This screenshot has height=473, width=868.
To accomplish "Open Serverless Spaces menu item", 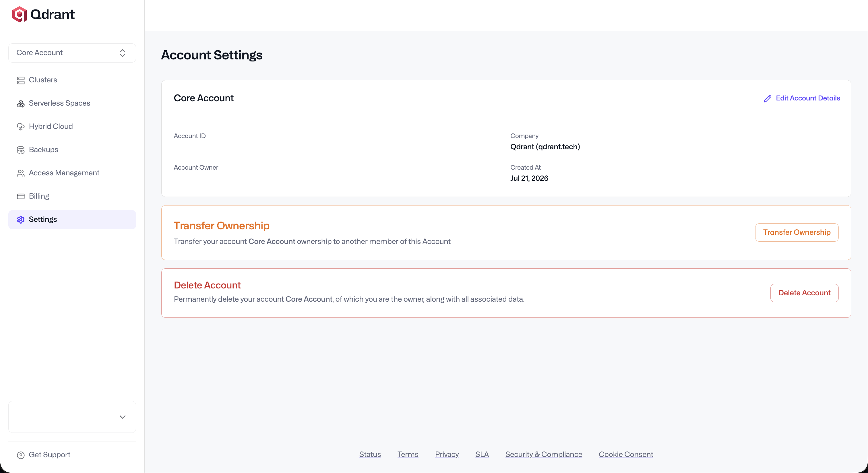I will [72, 103].
